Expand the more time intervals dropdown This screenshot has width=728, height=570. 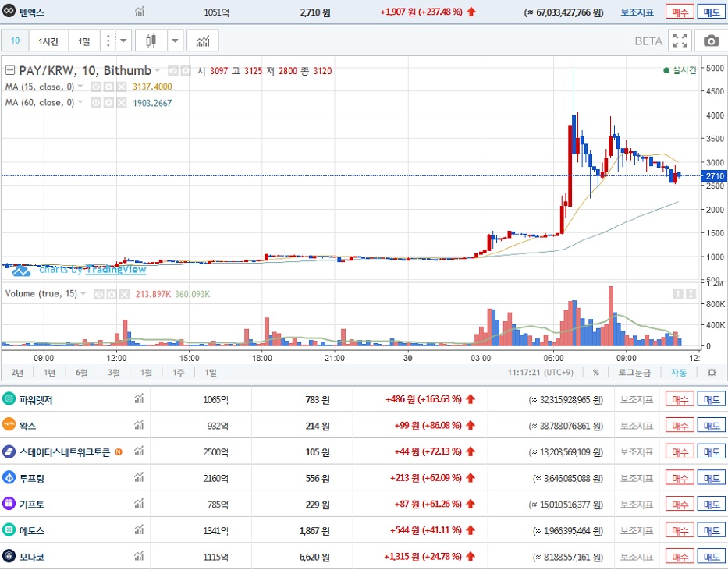click(x=123, y=41)
